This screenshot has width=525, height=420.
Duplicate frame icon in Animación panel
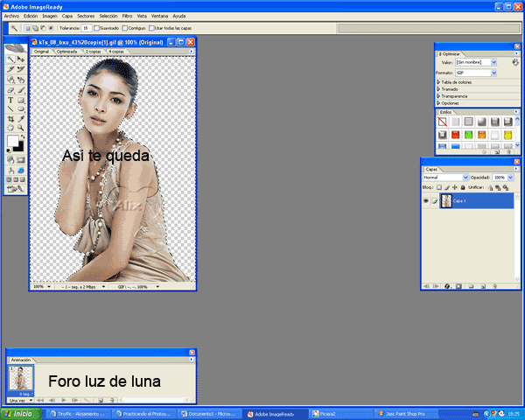[101, 400]
